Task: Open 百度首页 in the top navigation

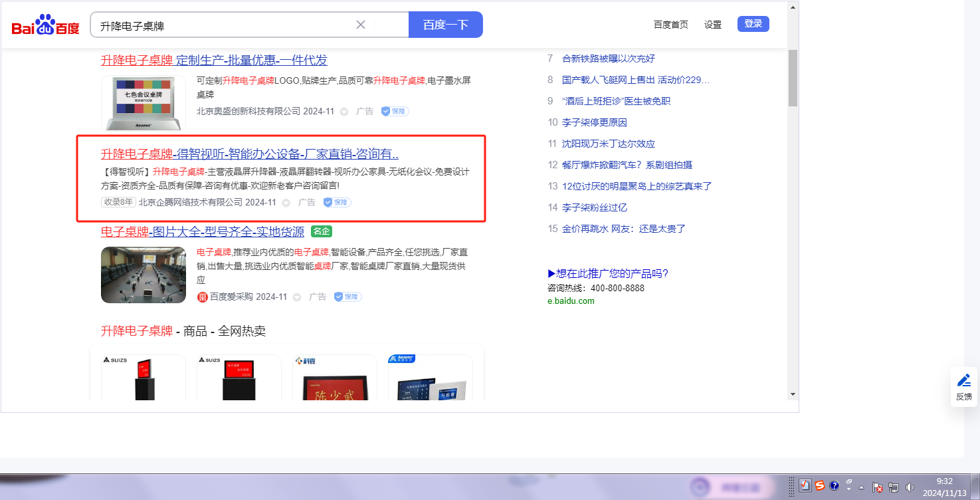Action: 670,25
